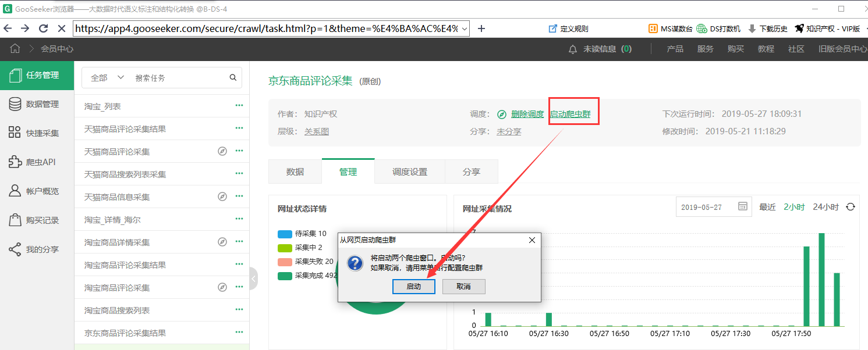
Task: Switch to the 管理 tab
Action: (x=348, y=172)
